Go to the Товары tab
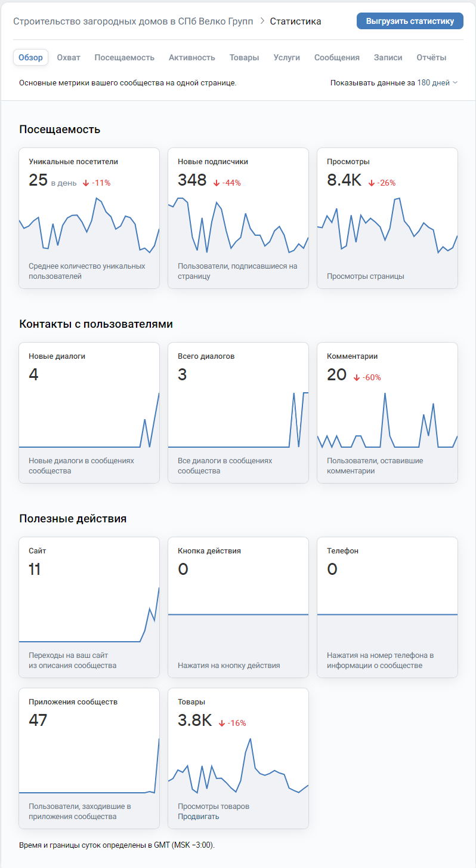This screenshot has width=476, height=868. (x=244, y=57)
